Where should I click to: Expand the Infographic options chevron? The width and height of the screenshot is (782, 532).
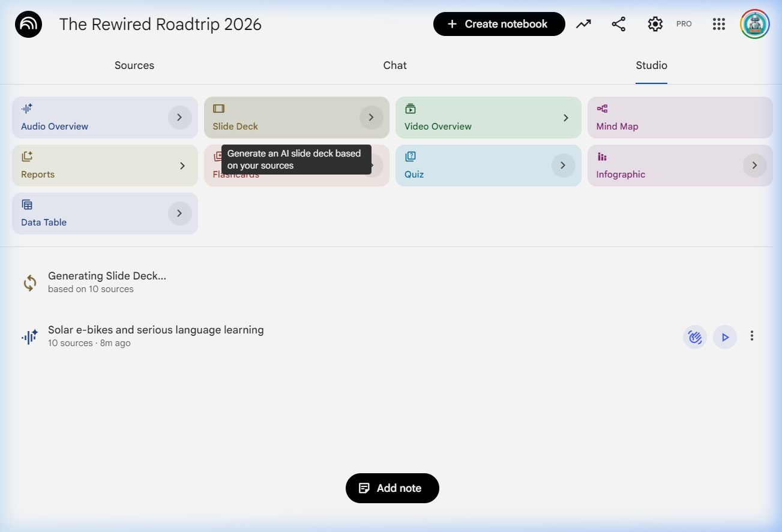[x=754, y=166]
